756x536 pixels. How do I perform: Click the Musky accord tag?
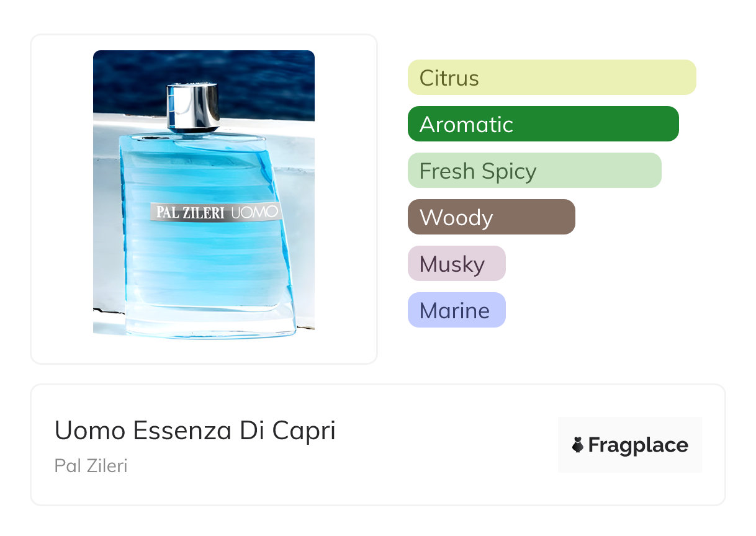[x=456, y=264]
